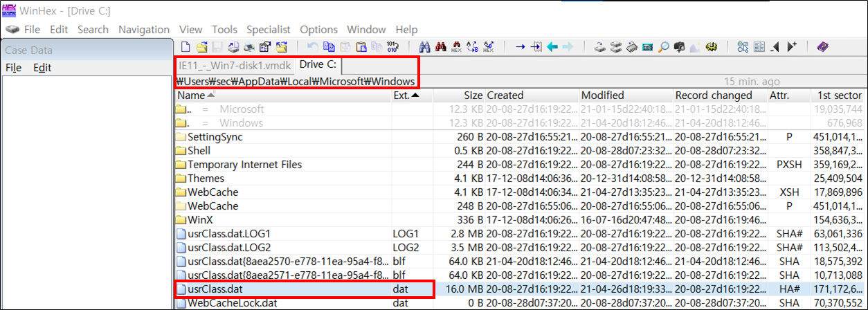Select the Shell folder row
The width and height of the screenshot is (868, 310).
point(519,150)
